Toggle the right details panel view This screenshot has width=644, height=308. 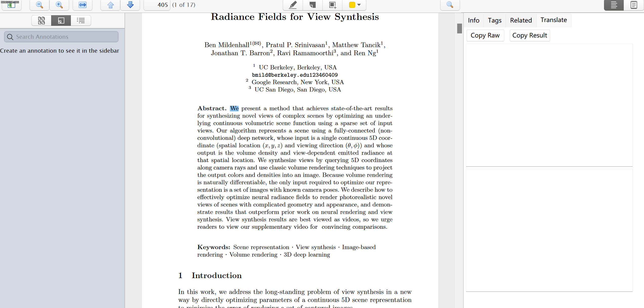(614, 5)
